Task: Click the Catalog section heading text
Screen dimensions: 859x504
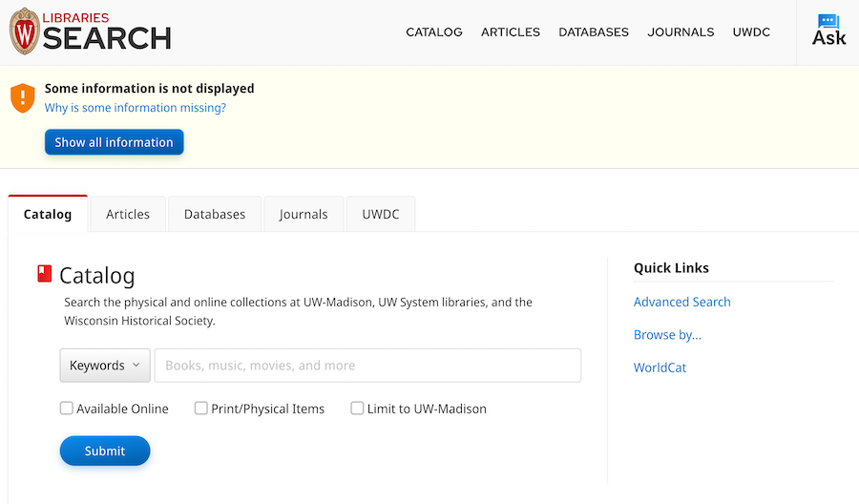Action: coord(97,276)
